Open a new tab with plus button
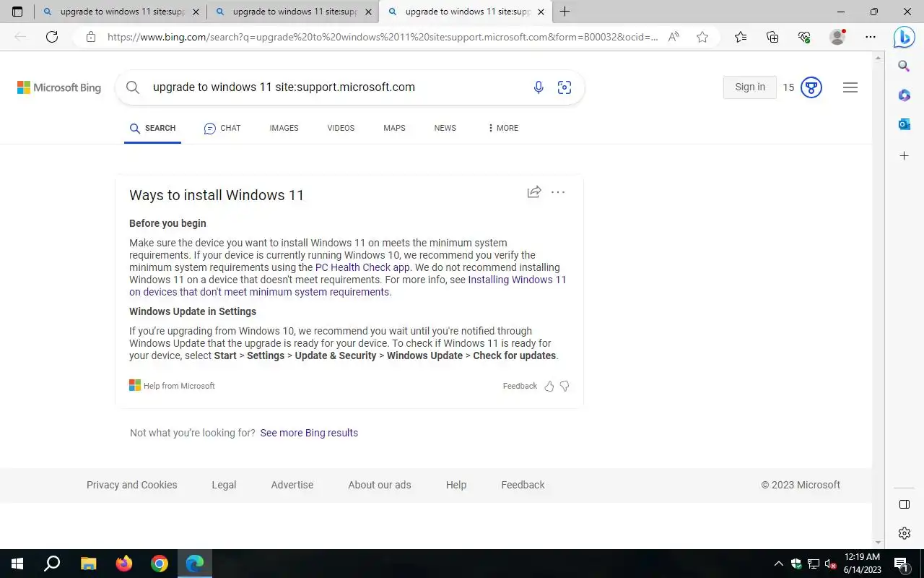Screen dimensions: 924x578 [565, 12]
